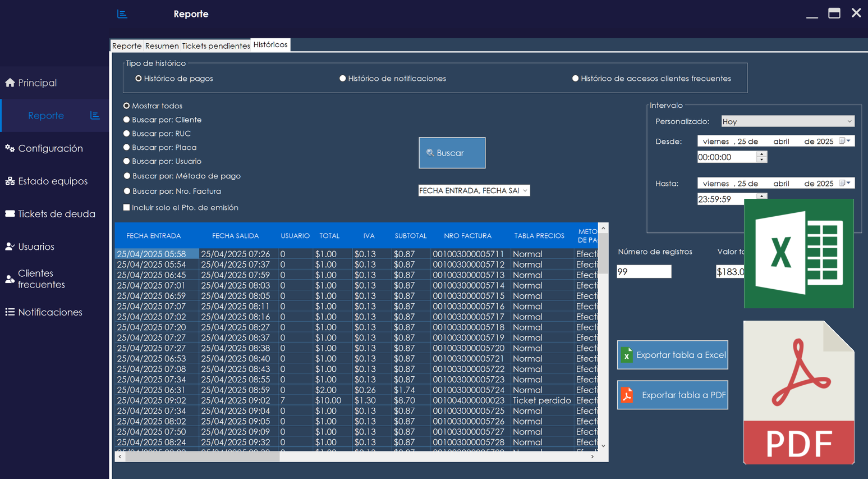Image resolution: width=868 pixels, height=479 pixels.
Task: Open the FECHA ENTRADA, FECHA SALIDA sort dropdown
Action: click(x=474, y=190)
